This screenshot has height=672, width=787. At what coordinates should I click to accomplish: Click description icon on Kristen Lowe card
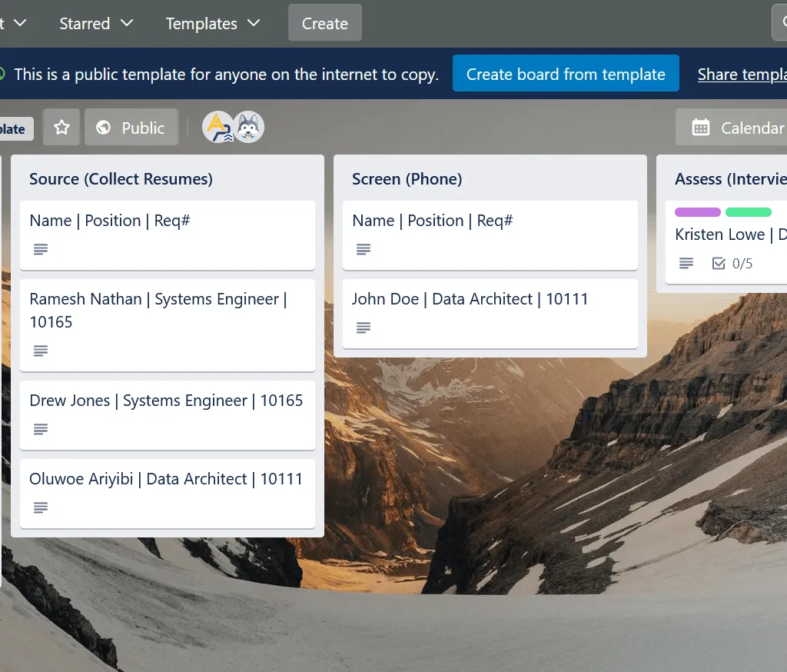click(686, 264)
